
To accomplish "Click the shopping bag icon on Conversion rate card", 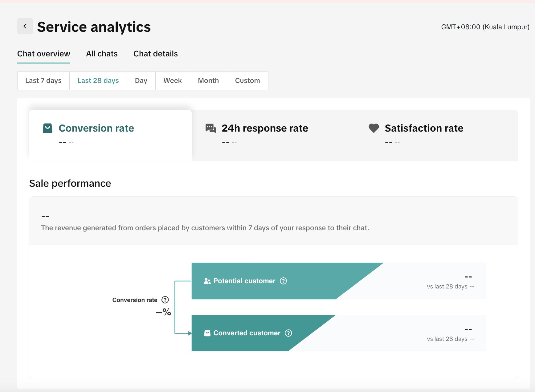I will (47, 128).
